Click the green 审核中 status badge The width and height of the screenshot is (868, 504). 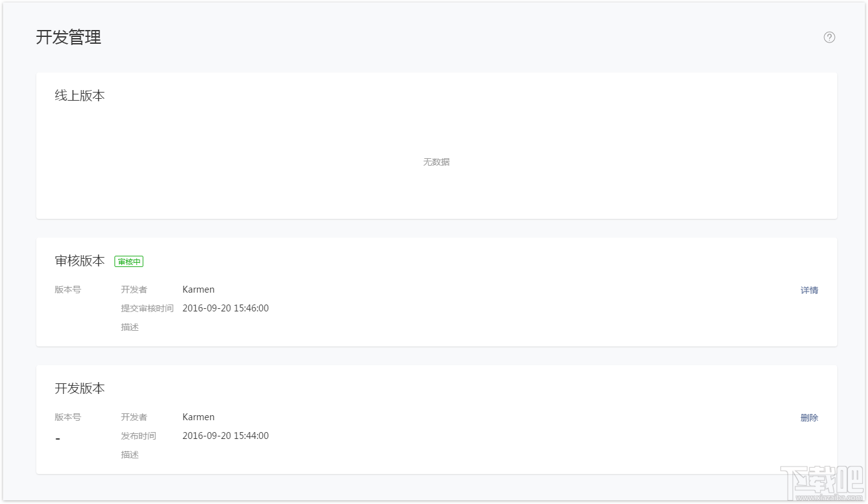coord(129,261)
